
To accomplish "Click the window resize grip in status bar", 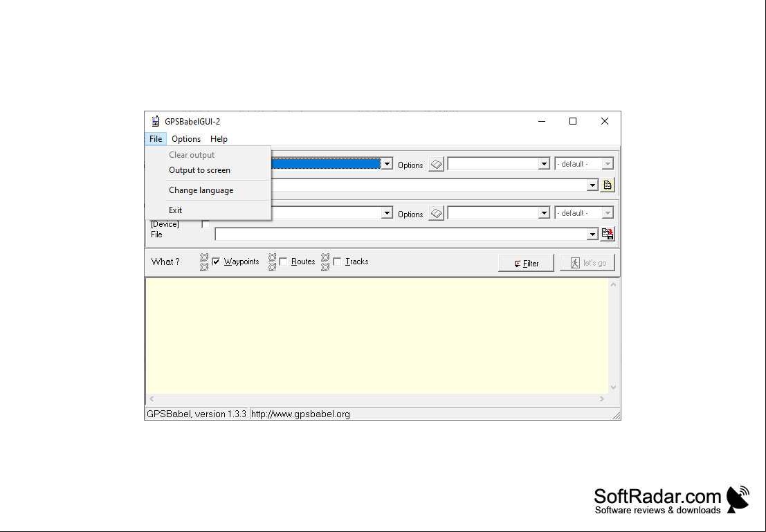I will click(x=616, y=415).
